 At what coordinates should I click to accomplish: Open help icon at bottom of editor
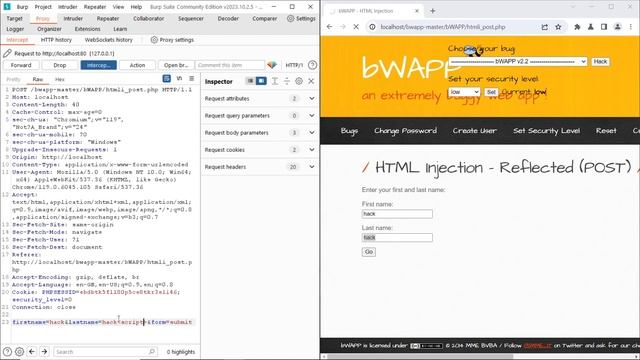[7, 351]
